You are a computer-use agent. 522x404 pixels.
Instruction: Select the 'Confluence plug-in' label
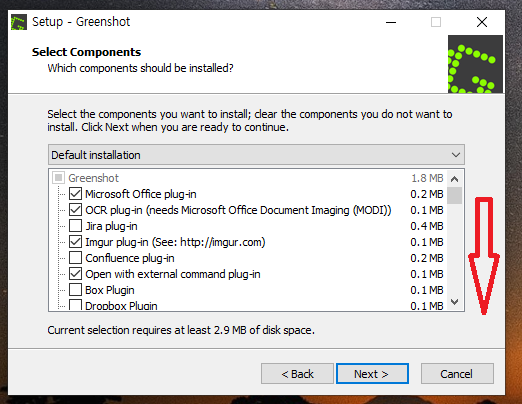(x=130, y=258)
